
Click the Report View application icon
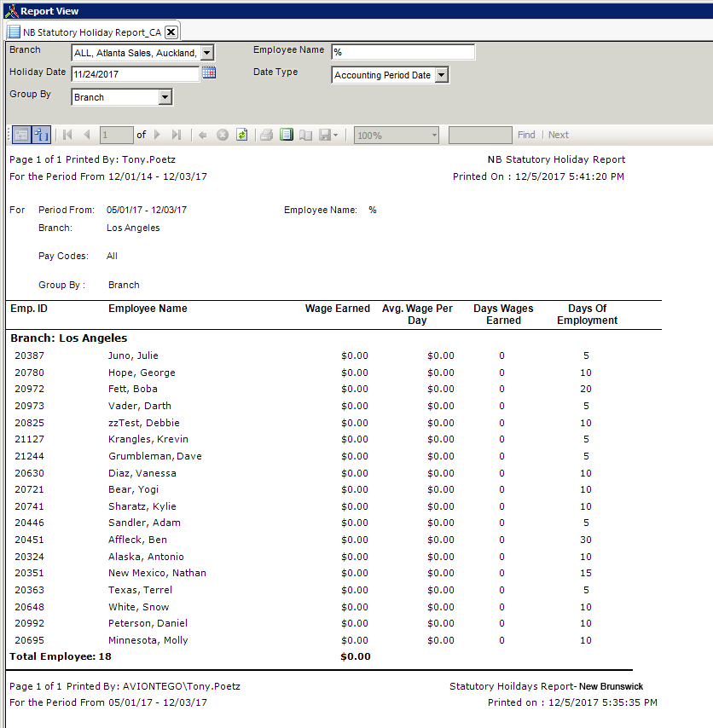(11, 11)
